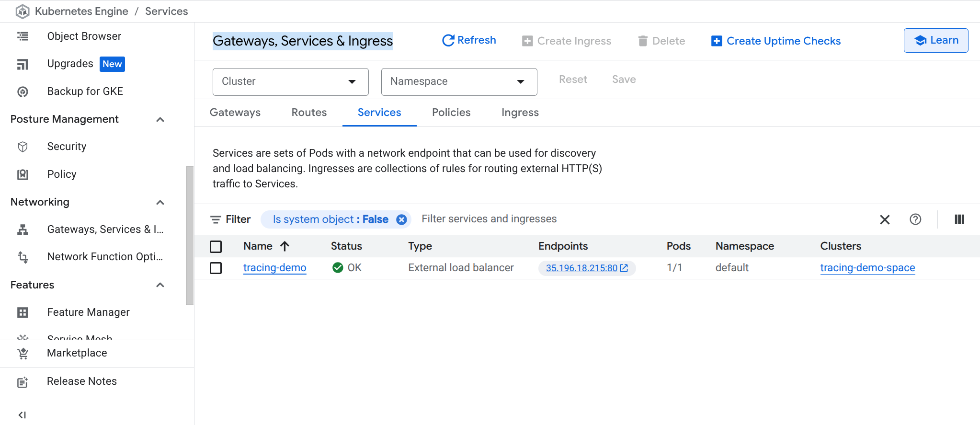Sort by Name using the up arrow
980x425 pixels.
pos(285,246)
